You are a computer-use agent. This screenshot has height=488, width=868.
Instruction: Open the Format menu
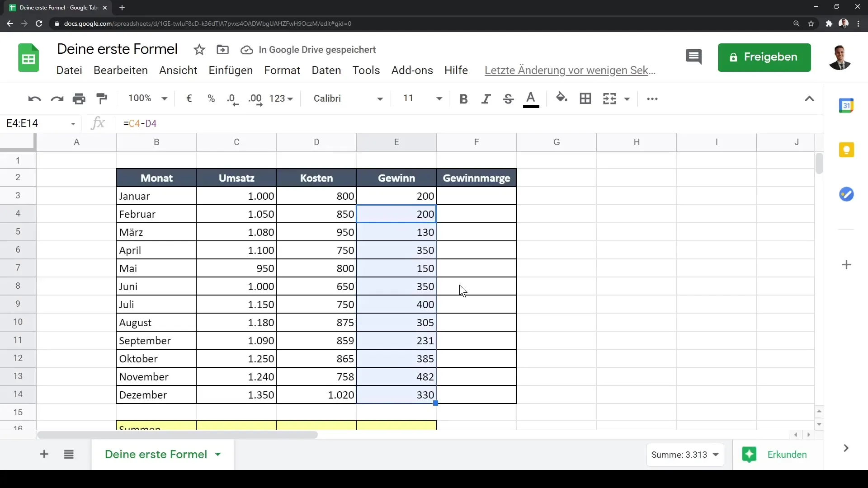[x=282, y=70]
